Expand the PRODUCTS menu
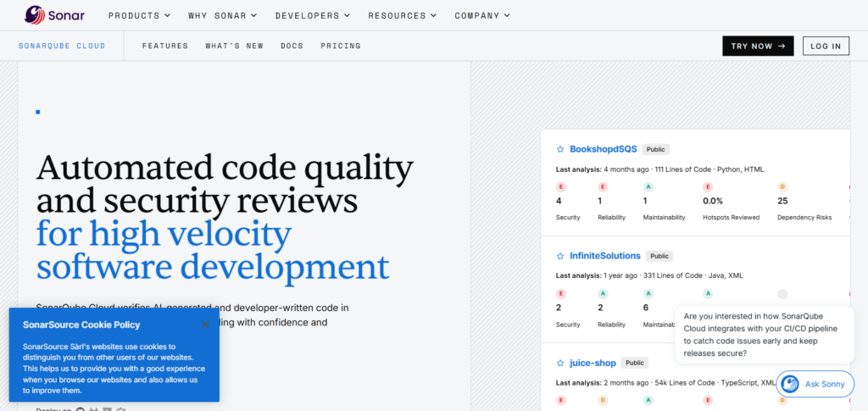Viewport: 868px width, 411px height. [x=140, y=15]
